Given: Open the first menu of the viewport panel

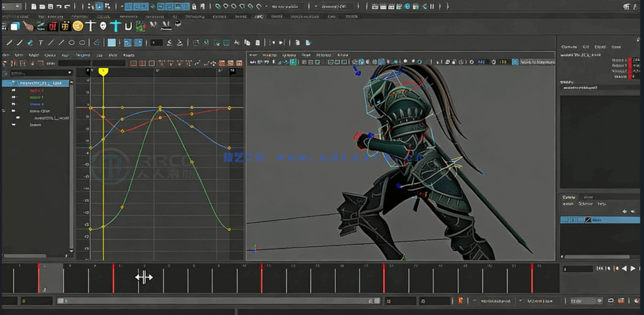Looking at the screenshot, I should [x=252, y=55].
